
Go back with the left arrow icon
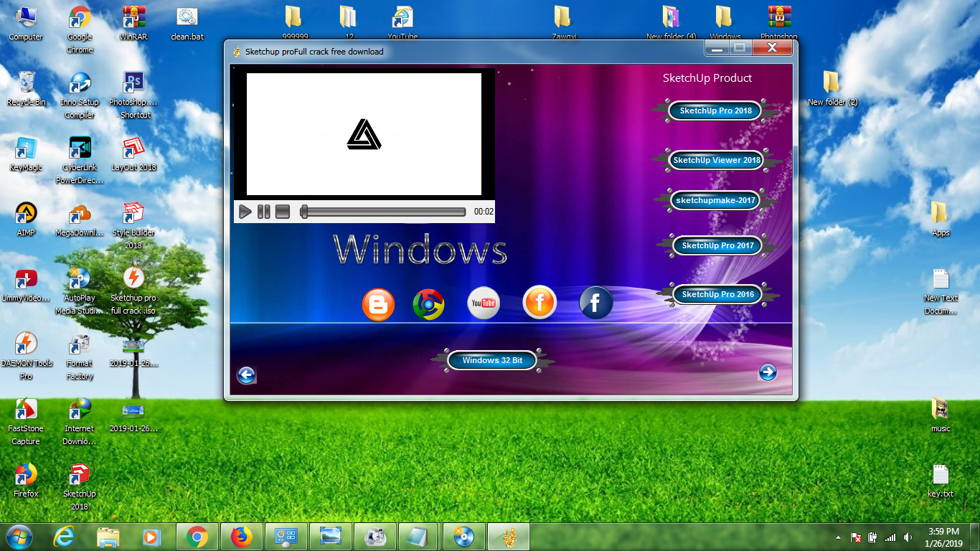click(x=246, y=375)
